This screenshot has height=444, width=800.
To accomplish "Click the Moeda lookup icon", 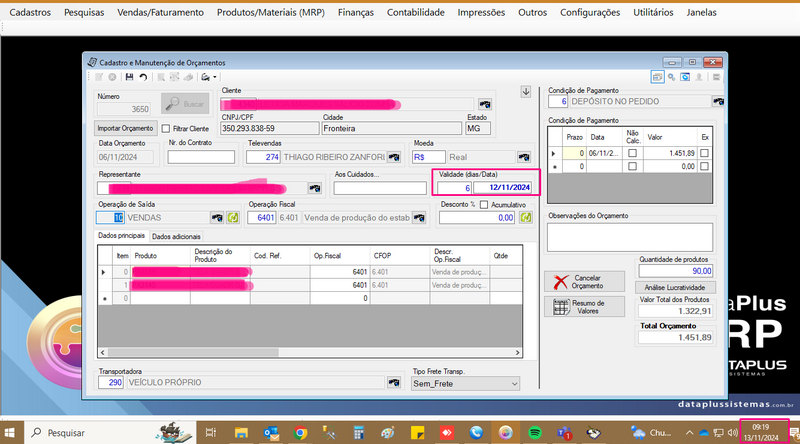I will pyautogui.click(x=524, y=157).
